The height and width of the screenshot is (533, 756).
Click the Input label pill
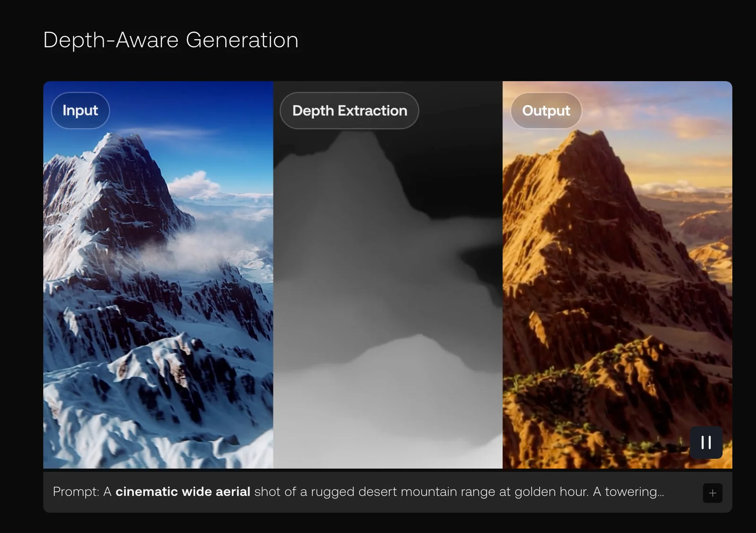[80, 111]
